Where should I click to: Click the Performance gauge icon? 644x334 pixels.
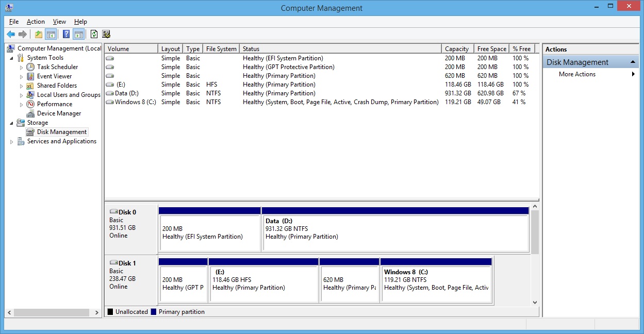(x=30, y=104)
